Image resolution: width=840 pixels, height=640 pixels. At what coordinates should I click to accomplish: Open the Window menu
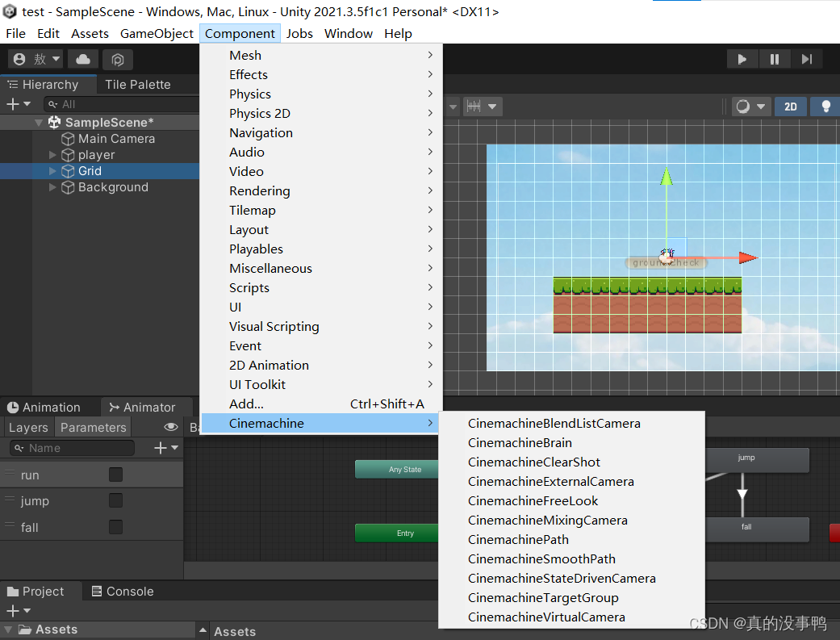click(x=349, y=34)
